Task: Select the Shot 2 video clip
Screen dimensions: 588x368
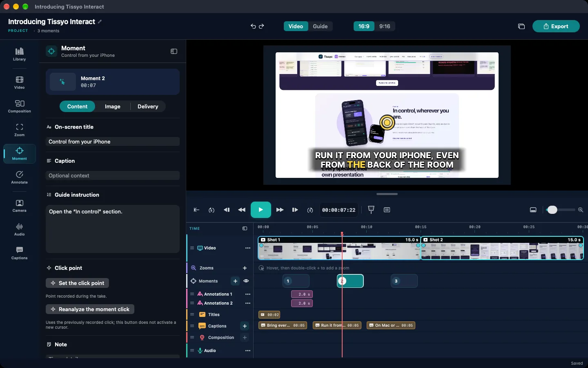Action: tap(502, 248)
